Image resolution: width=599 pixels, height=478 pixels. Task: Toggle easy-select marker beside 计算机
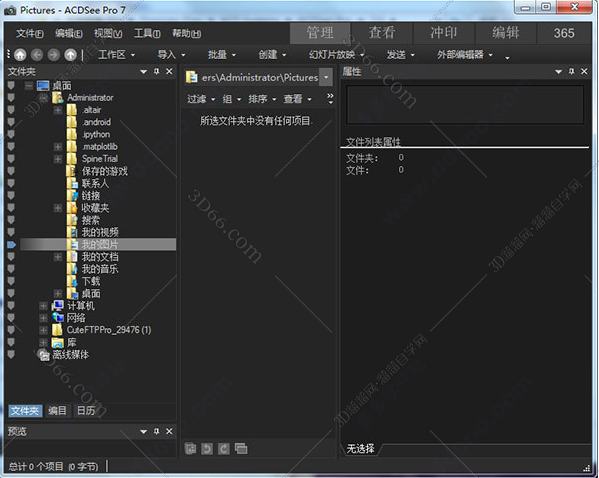[x=11, y=306]
